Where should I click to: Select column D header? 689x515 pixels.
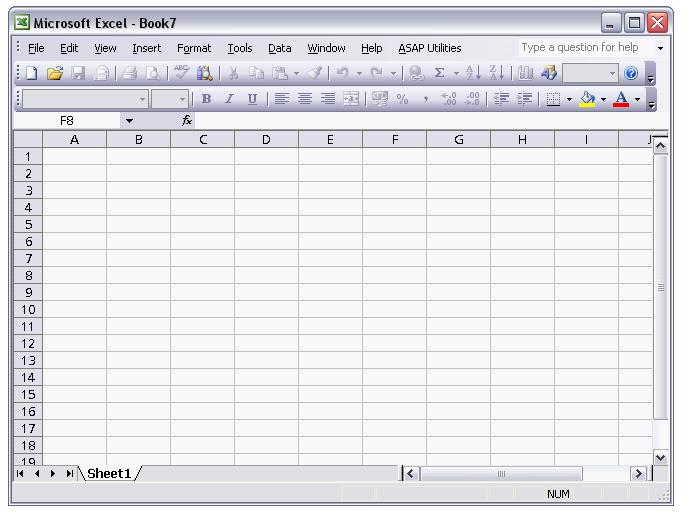click(266, 139)
